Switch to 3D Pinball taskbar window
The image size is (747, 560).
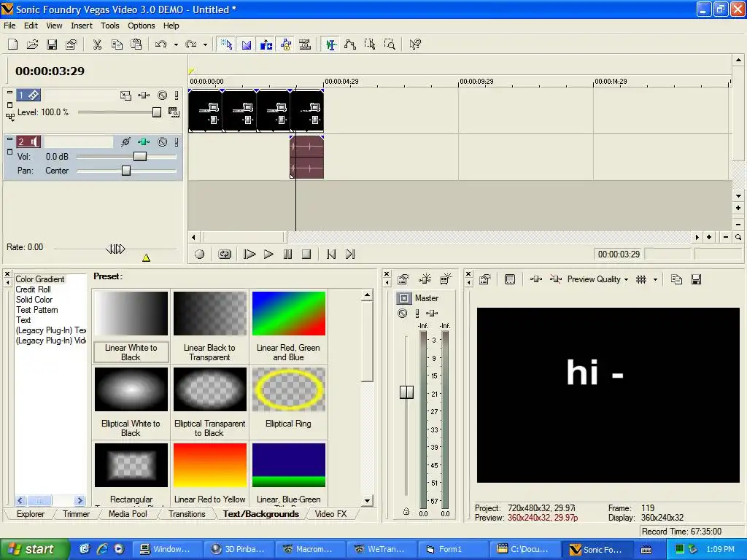tap(239, 549)
